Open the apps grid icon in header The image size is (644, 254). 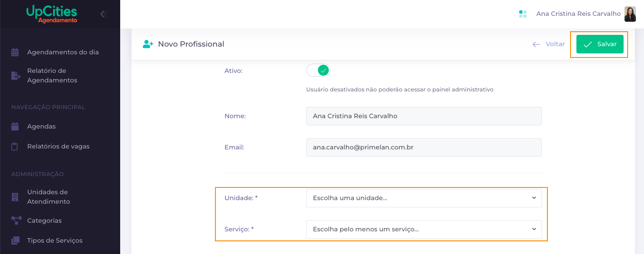522,14
